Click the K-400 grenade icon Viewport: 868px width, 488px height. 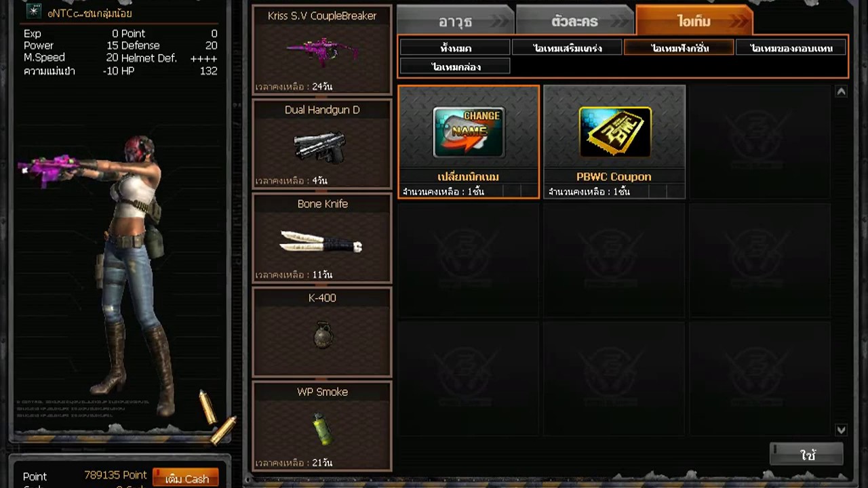coord(323,334)
